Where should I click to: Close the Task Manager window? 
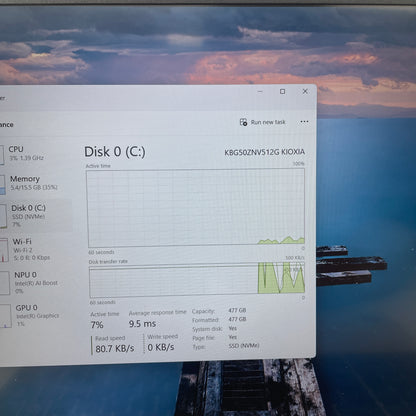click(x=305, y=91)
